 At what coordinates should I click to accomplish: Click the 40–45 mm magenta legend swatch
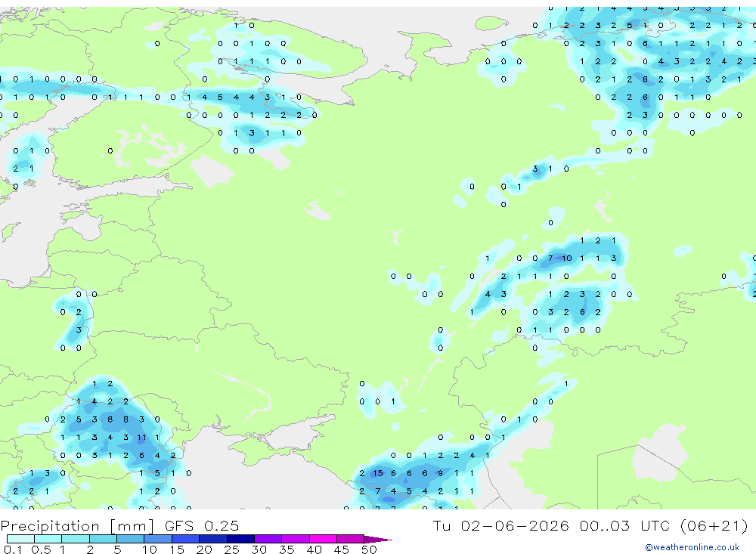tap(323, 539)
